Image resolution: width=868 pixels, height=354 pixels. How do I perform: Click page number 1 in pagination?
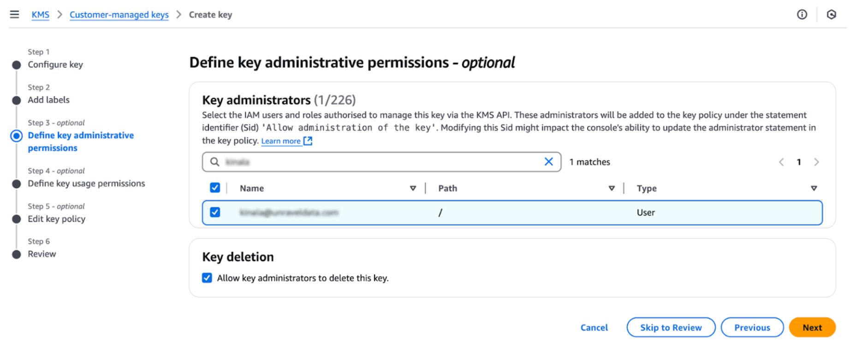799,162
